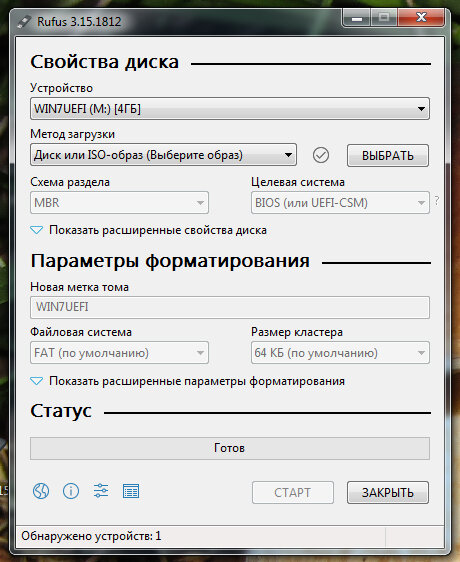Click the Rufus USB drive title icon
The height and width of the screenshot is (562, 460).
pos(24,22)
